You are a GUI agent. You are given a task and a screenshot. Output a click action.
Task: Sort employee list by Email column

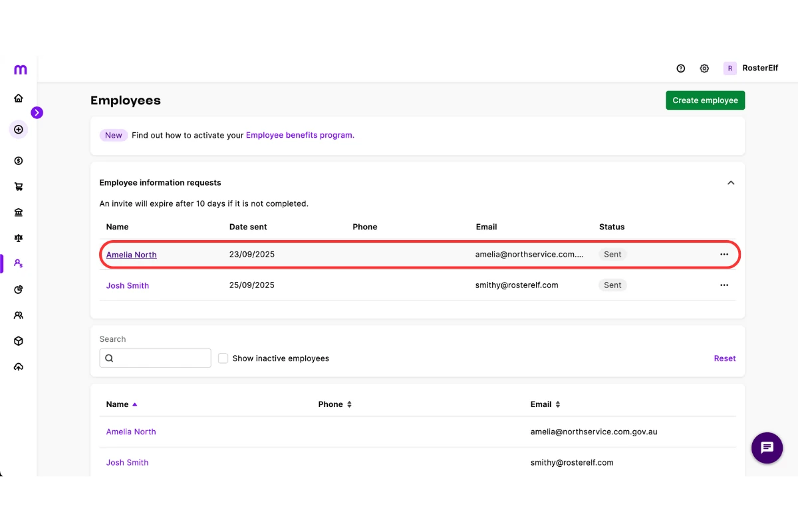[546, 404]
